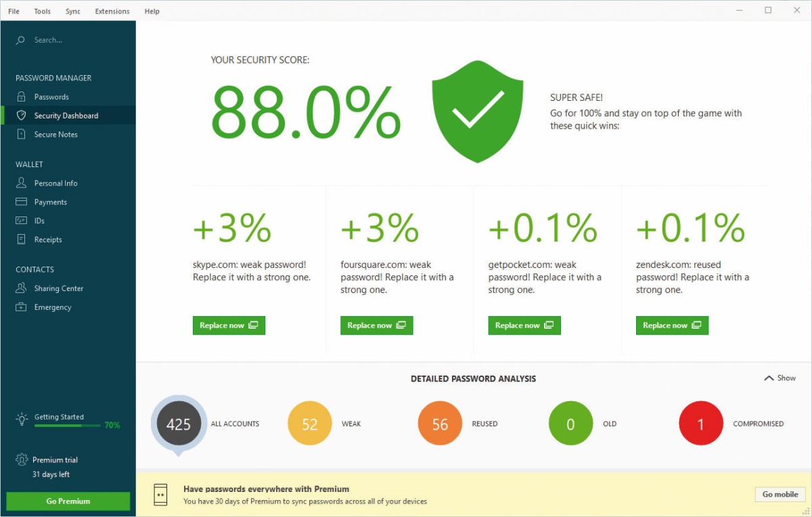Click the OLD label
Viewport: 812px width, 517px height.
(610, 424)
